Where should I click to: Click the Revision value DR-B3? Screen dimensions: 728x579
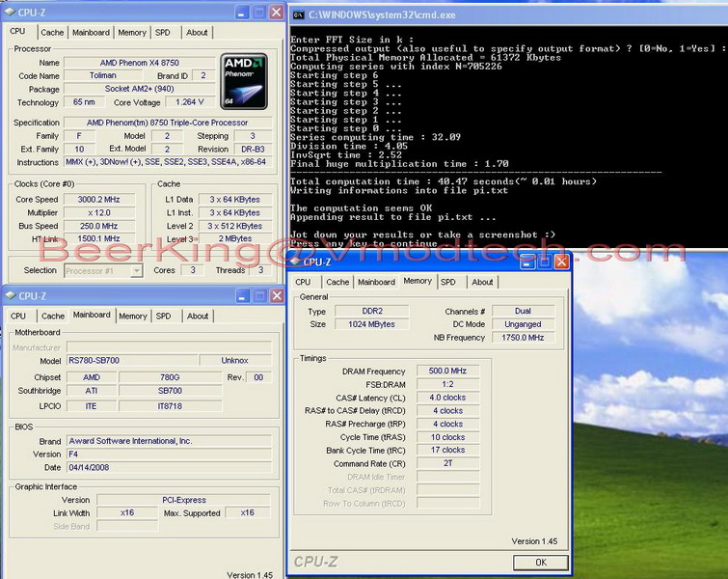pos(253,150)
